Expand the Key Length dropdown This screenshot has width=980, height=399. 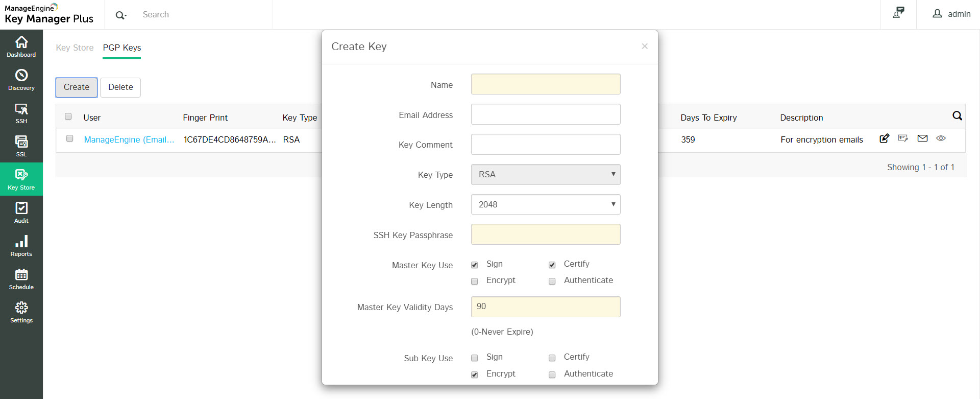click(x=546, y=204)
